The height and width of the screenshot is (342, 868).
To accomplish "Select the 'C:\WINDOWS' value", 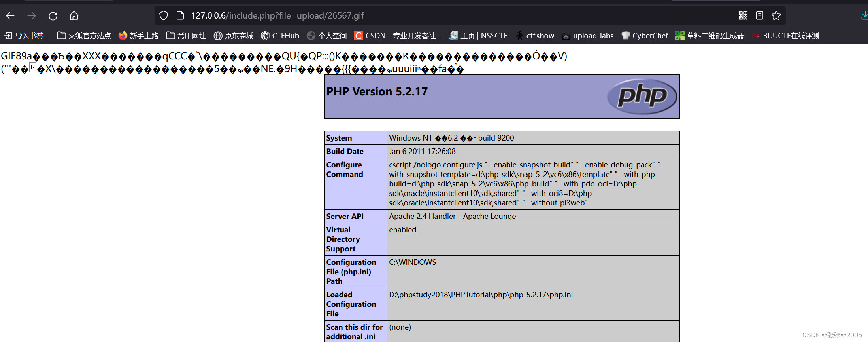I will [413, 262].
